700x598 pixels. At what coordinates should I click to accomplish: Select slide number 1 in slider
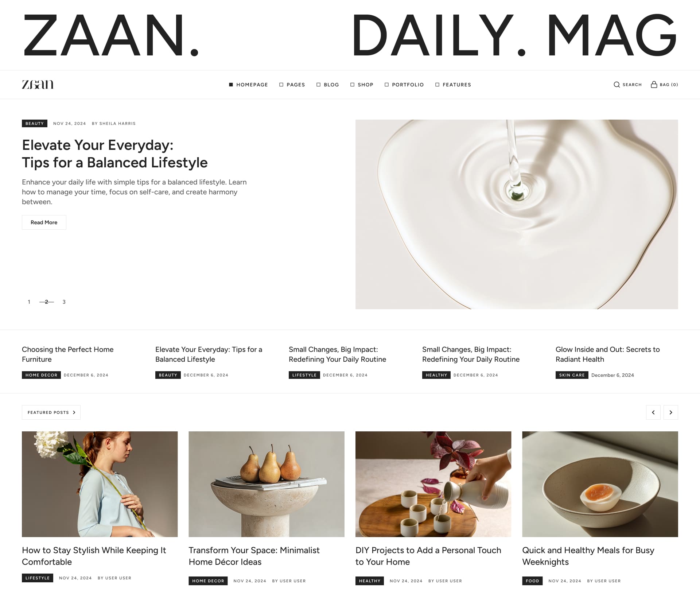29,302
